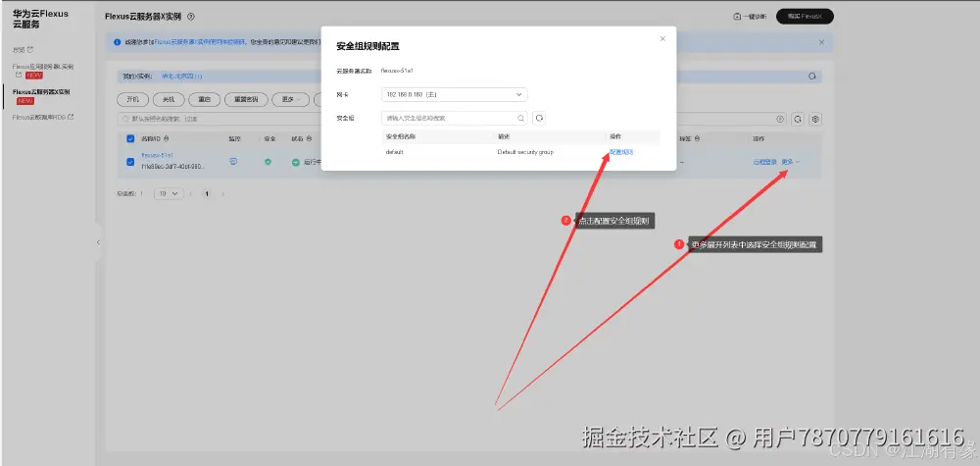Go to the next page arrow
The width and height of the screenshot is (980, 466).
click(222, 194)
